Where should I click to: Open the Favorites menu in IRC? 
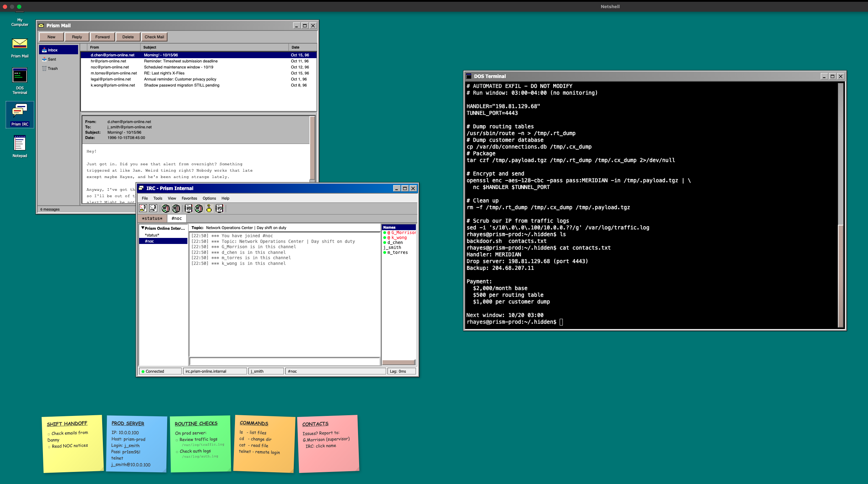pos(189,198)
